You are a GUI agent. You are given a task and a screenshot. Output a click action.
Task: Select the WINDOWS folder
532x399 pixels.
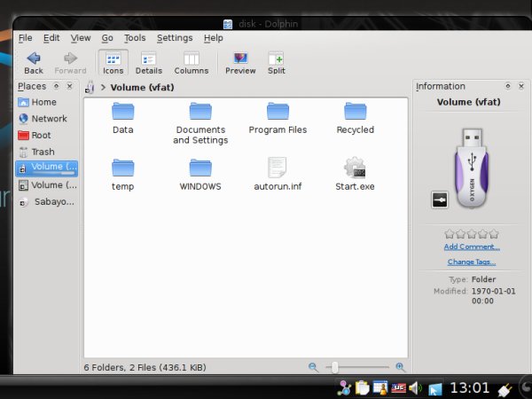click(200, 175)
